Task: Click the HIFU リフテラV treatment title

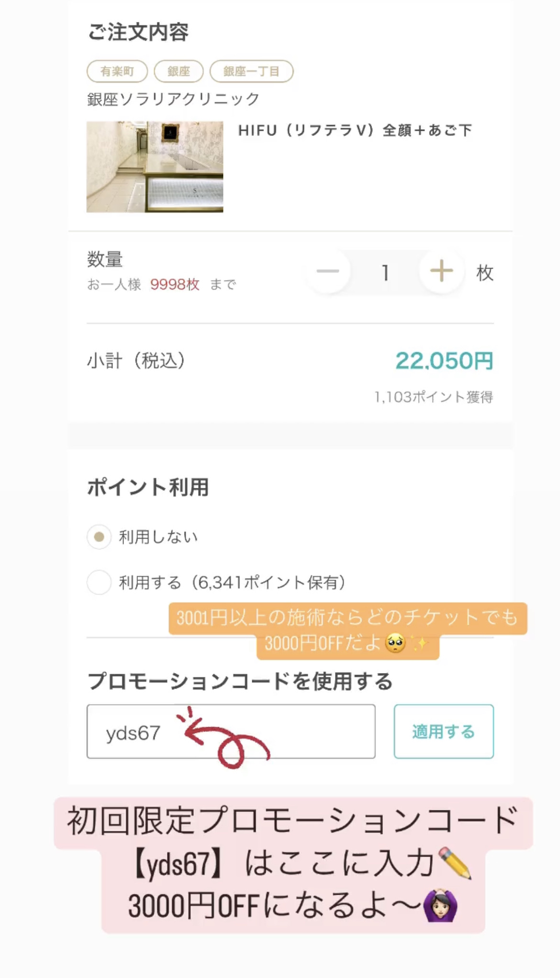Action: tap(355, 130)
